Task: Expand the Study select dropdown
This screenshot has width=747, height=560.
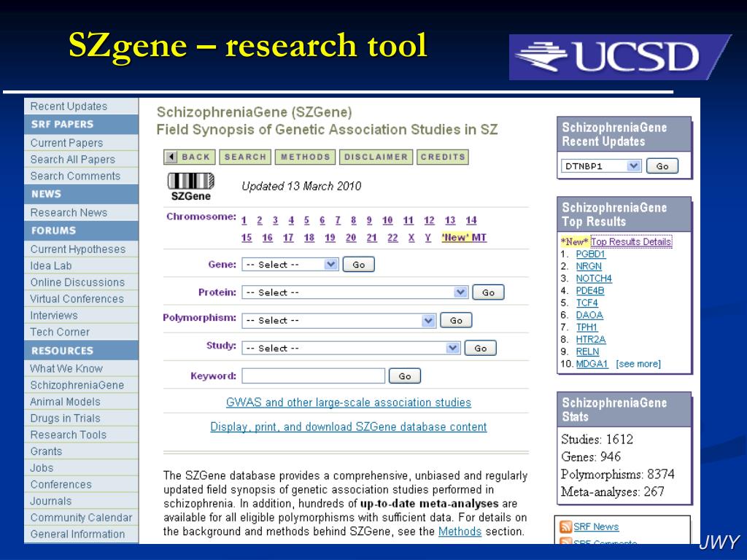Action: (x=351, y=348)
